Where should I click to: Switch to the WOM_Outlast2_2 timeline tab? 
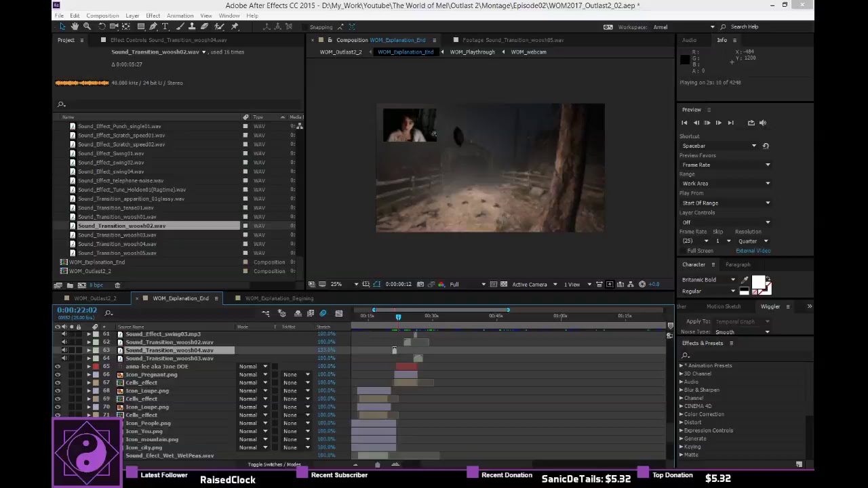pos(95,298)
